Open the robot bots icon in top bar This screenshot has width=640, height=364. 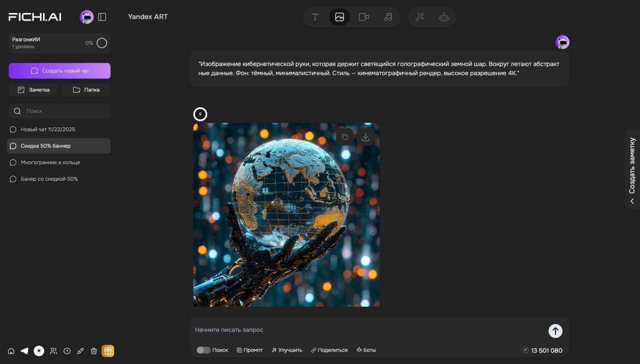(x=444, y=17)
